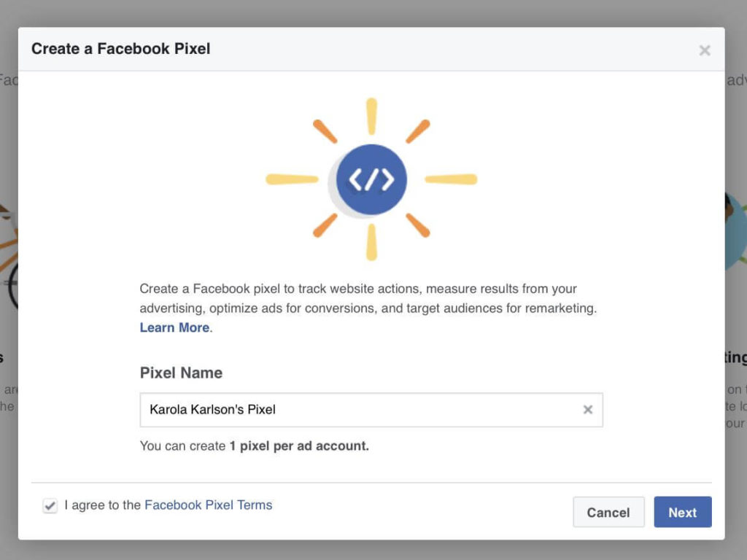
Task: Click the dialog's close X icon
Action: (x=705, y=50)
